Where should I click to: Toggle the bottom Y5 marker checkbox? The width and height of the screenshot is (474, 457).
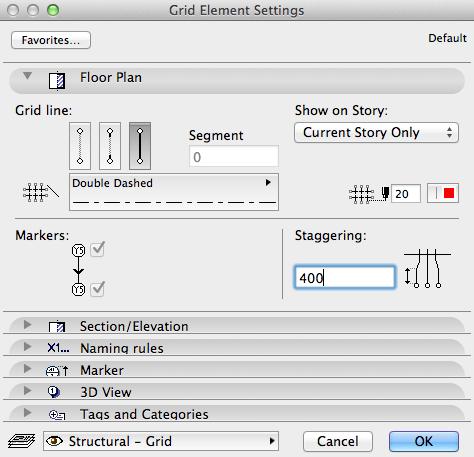98,289
